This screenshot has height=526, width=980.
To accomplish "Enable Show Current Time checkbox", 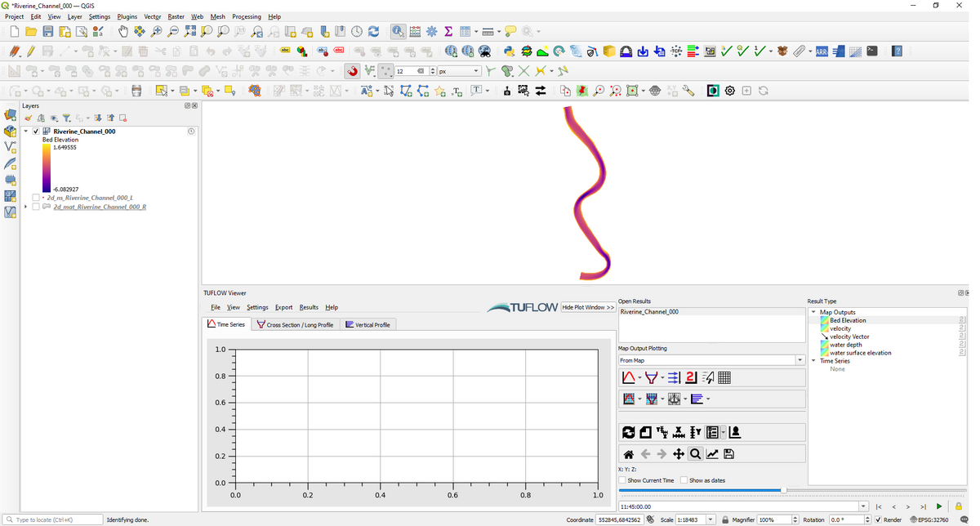I will coord(622,480).
